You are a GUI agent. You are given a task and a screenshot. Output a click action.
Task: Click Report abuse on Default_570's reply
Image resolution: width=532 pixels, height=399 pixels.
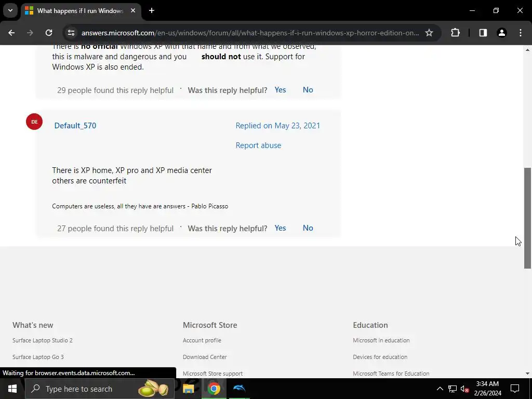point(258,145)
